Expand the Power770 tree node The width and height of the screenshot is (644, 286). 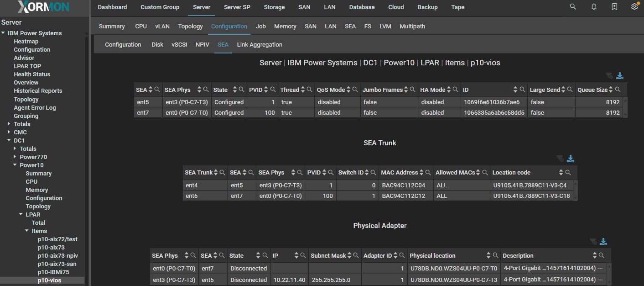pos(16,157)
